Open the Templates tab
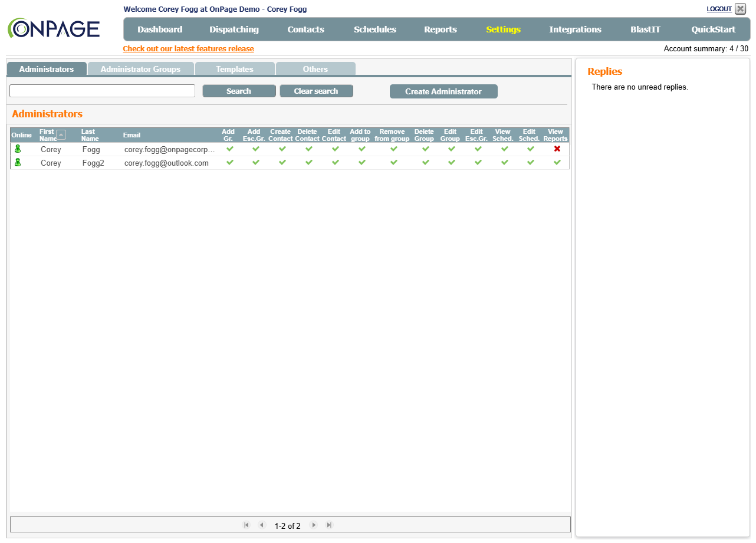 235,68
